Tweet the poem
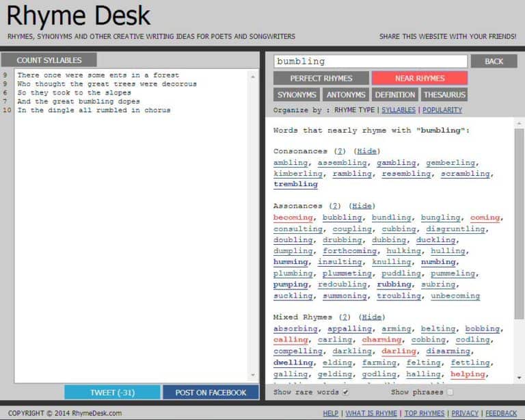 112,393
